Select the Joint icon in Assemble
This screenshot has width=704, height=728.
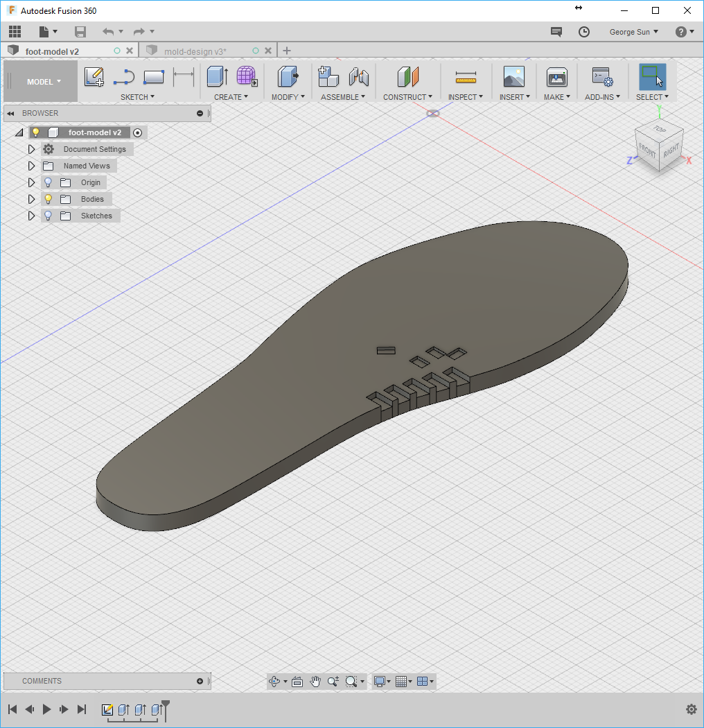(x=359, y=76)
